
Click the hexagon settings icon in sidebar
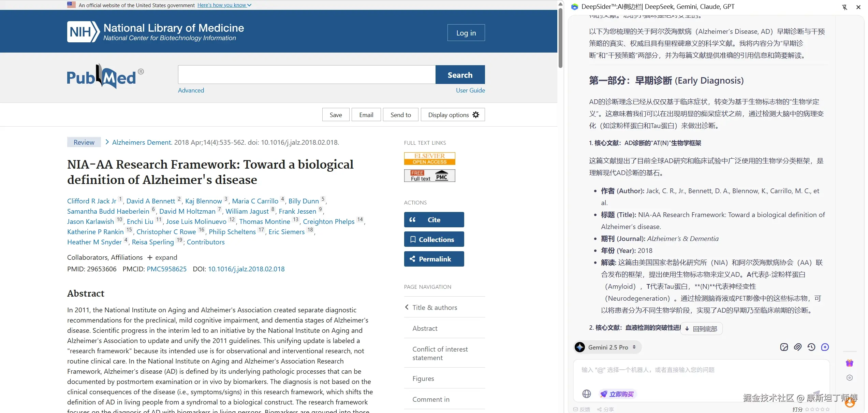click(x=849, y=378)
